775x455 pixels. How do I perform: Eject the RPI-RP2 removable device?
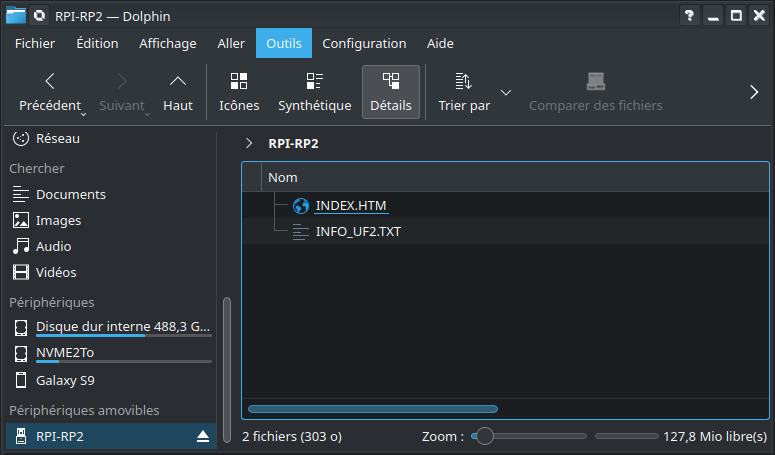[203, 437]
